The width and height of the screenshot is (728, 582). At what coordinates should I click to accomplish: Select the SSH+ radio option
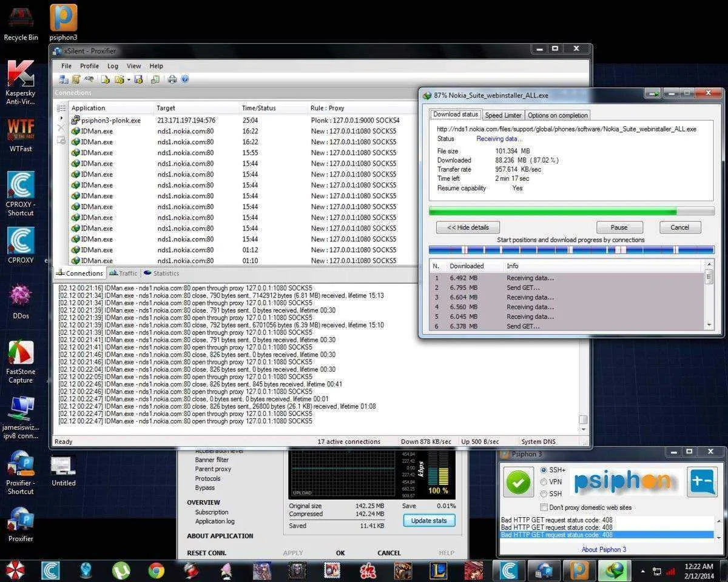544,470
